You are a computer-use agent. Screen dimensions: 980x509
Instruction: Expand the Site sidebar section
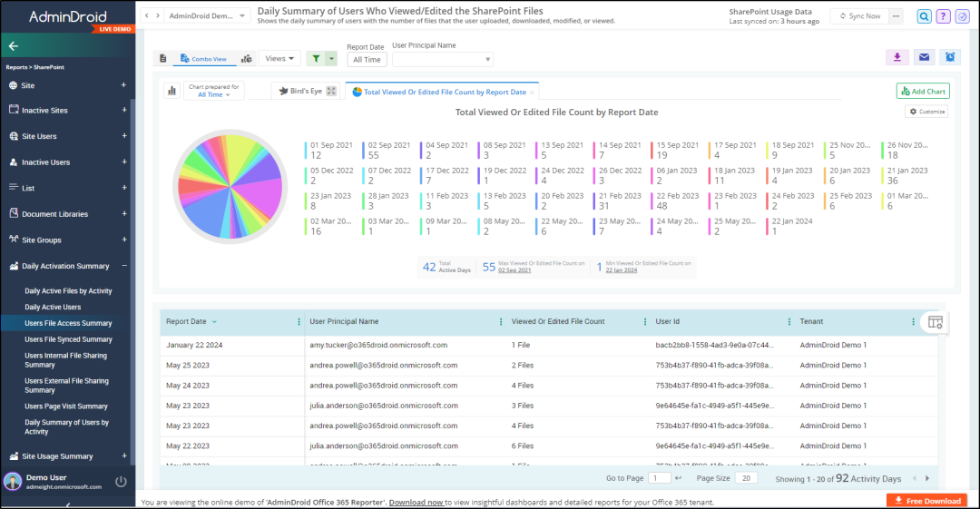click(x=123, y=85)
